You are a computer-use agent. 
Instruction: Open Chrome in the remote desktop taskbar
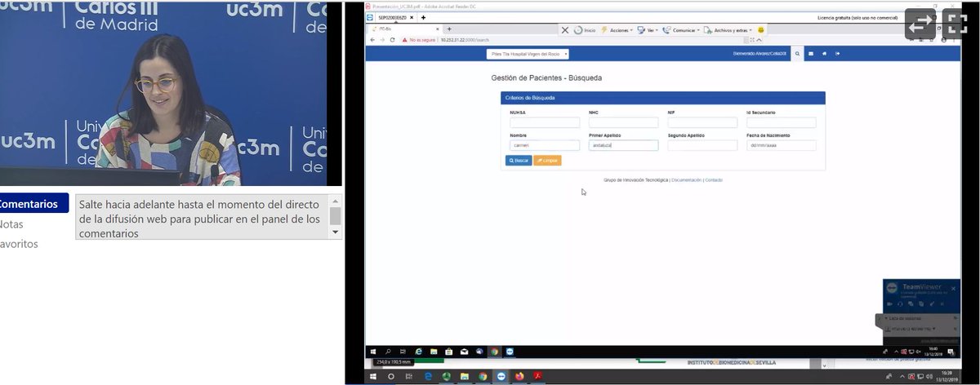coord(495,351)
